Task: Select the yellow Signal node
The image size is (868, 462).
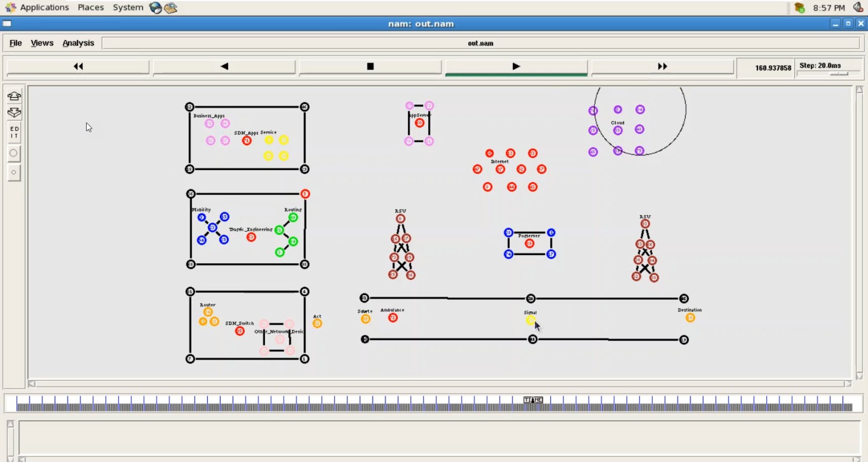Action: (530, 320)
